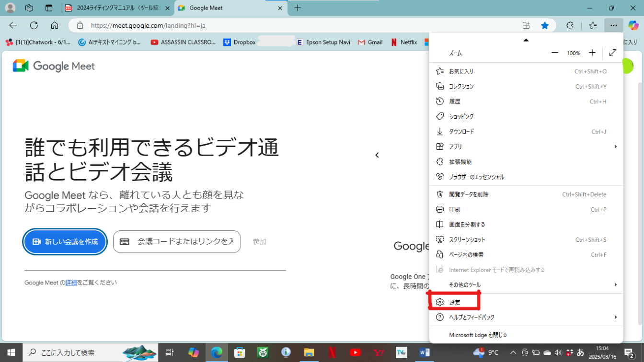644x362 pixels.
Task: Open Microsoft Word from the taskbar
Action: click(424, 352)
